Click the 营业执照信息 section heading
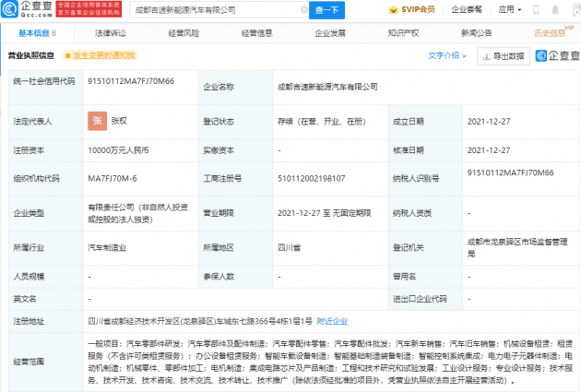The height and width of the screenshot is (392, 581). click(x=31, y=55)
